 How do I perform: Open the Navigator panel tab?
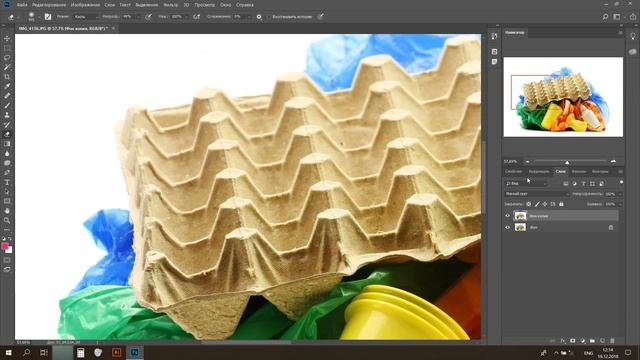(515, 32)
